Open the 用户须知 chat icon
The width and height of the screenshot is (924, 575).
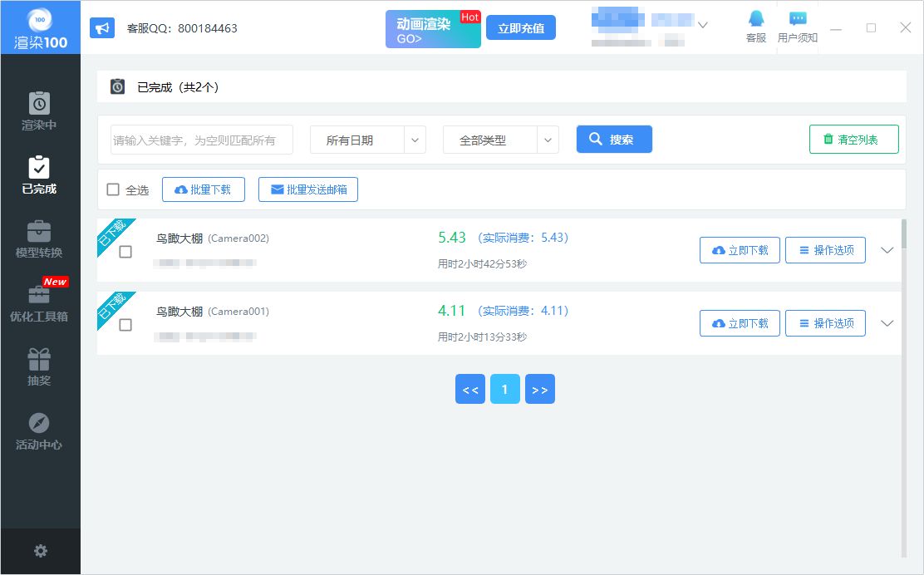pos(798,19)
